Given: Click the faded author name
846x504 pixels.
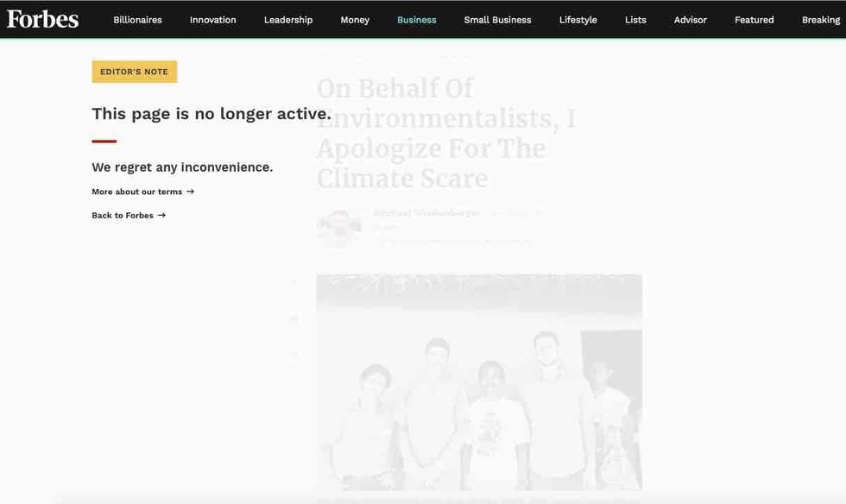Looking at the screenshot, I should pyautogui.click(x=426, y=213).
